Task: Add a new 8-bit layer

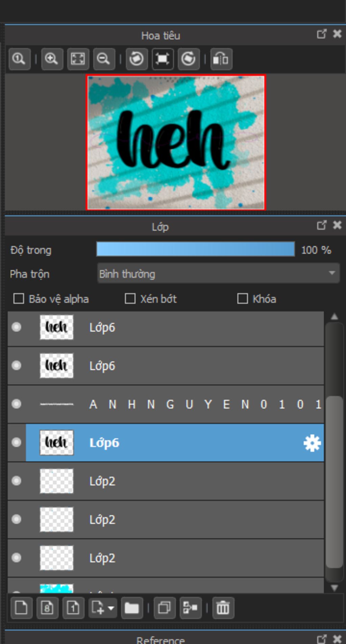Action: tap(47, 608)
